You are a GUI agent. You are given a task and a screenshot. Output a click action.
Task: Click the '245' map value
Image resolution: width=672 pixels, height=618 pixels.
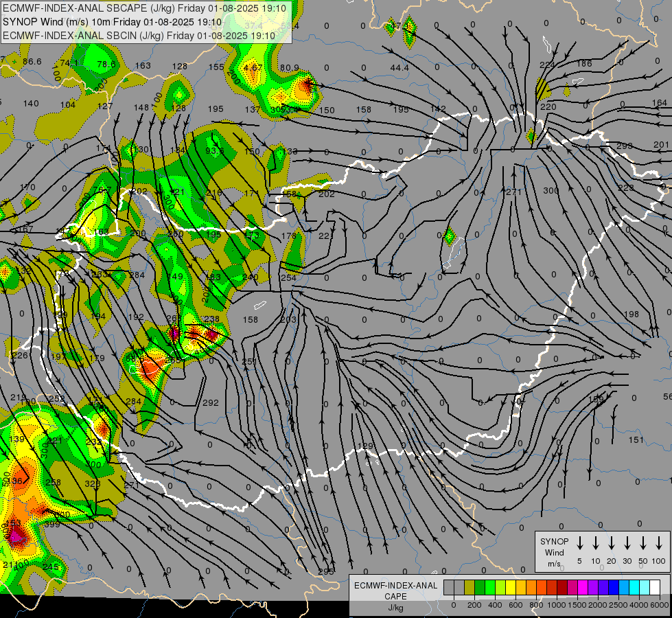click(x=51, y=567)
